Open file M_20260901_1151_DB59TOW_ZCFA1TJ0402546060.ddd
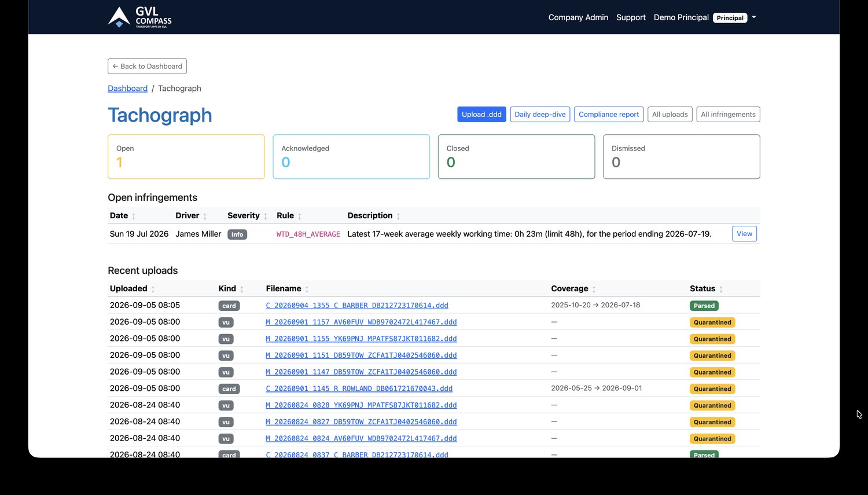This screenshot has height=495, width=868. [361, 355]
